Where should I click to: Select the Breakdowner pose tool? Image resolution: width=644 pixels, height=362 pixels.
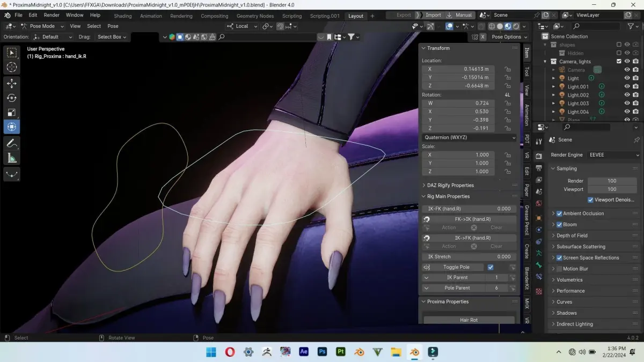pos(12,174)
